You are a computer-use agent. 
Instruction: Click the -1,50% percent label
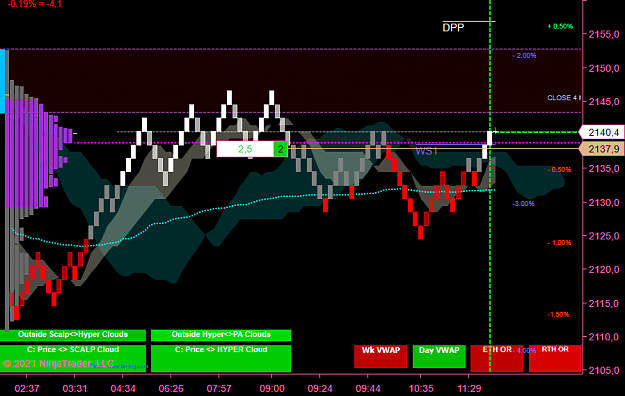[558, 314]
